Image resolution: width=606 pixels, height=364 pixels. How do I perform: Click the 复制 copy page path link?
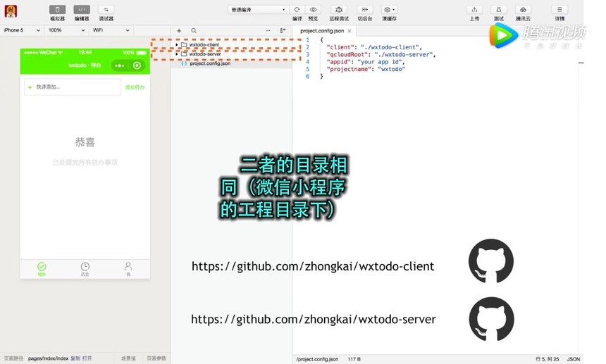pos(75,358)
